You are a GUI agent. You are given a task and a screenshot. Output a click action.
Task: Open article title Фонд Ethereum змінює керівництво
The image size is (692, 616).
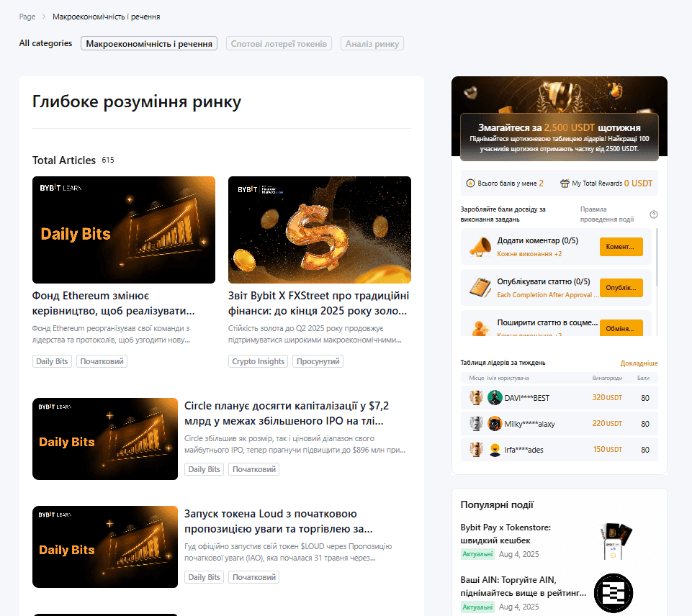114,303
